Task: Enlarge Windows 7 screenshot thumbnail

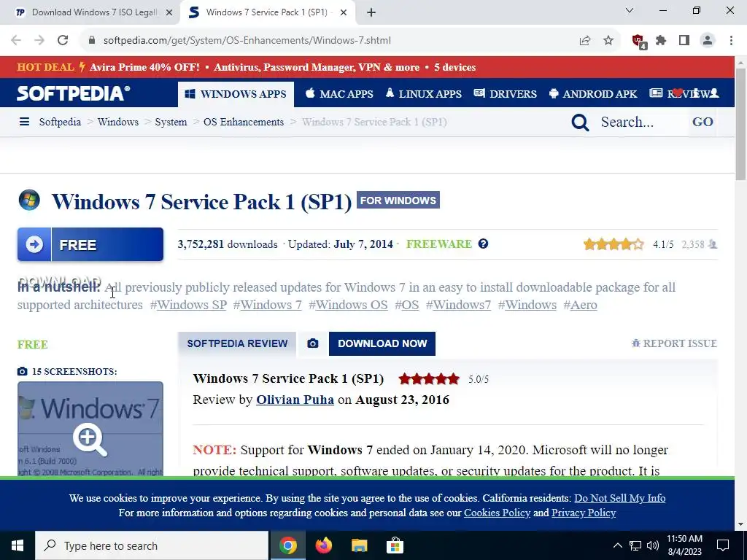Action: click(x=90, y=429)
